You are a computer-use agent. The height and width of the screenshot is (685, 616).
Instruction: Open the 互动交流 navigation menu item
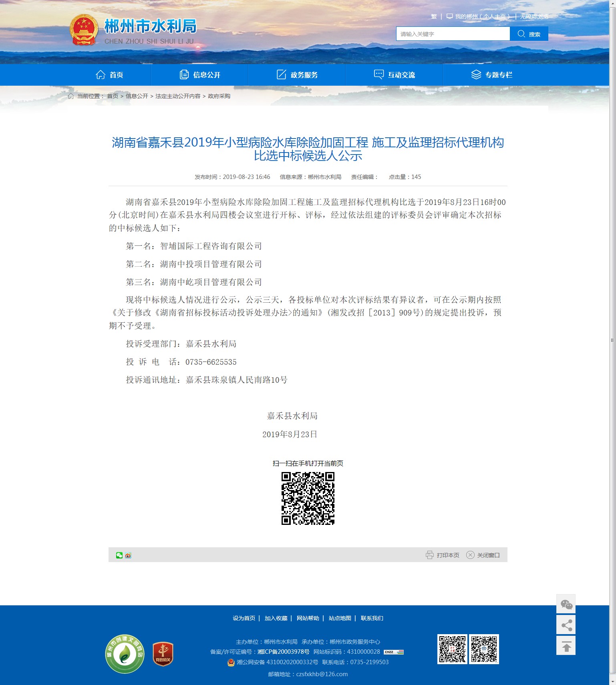[395, 75]
